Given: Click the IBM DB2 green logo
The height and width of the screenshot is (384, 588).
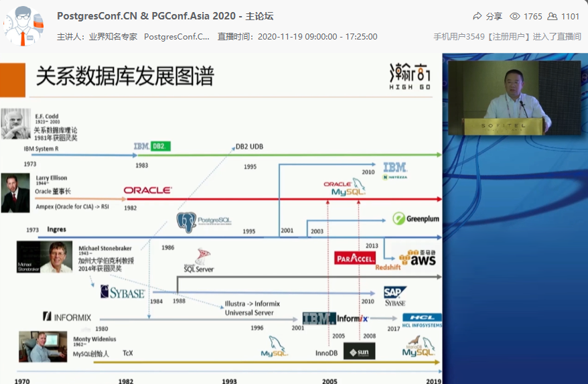Looking at the screenshot, I should click(x=152, y=146).
